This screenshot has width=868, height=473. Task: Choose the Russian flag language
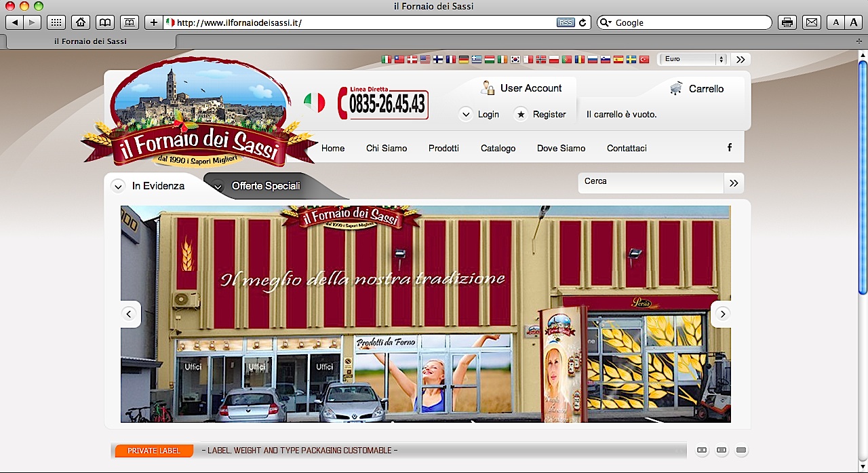(593, 60)
